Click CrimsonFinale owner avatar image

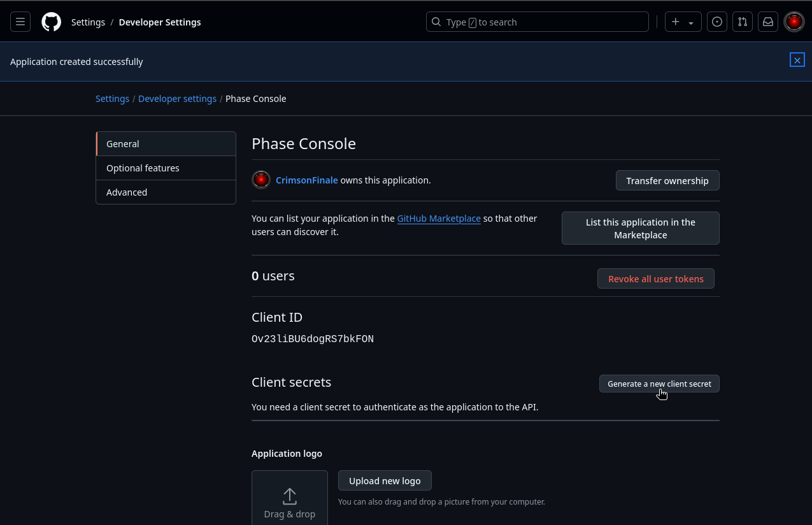point(261,180)
